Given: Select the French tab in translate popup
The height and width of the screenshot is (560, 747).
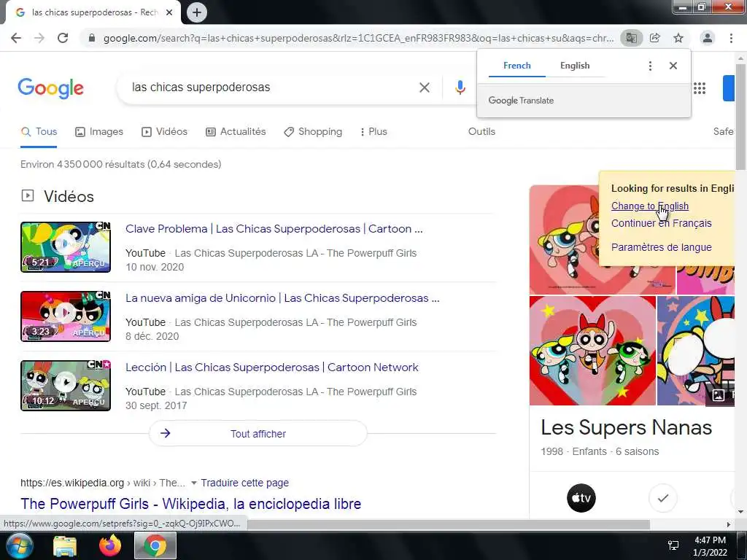Looking at the screenshot, I should (517, 66).
